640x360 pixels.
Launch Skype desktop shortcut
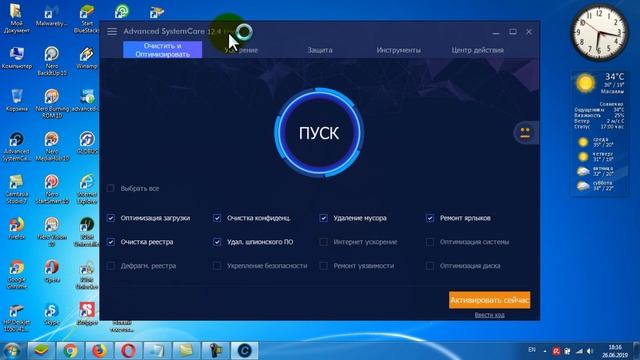click(52, 313)
